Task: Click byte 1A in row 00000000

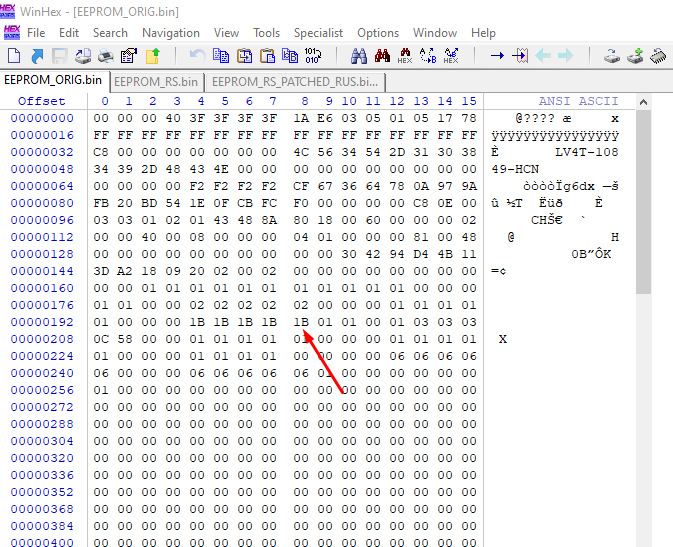Action: pos(301,119)
